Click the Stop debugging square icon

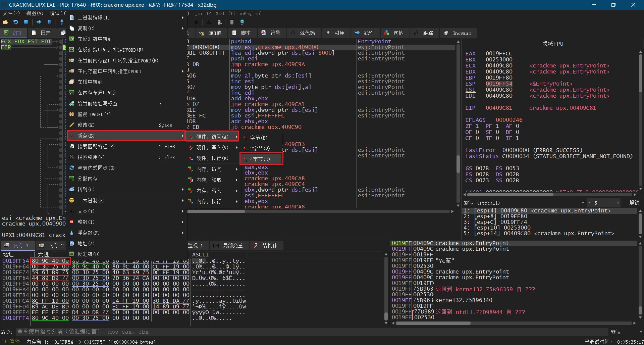(x=26, y=22)
